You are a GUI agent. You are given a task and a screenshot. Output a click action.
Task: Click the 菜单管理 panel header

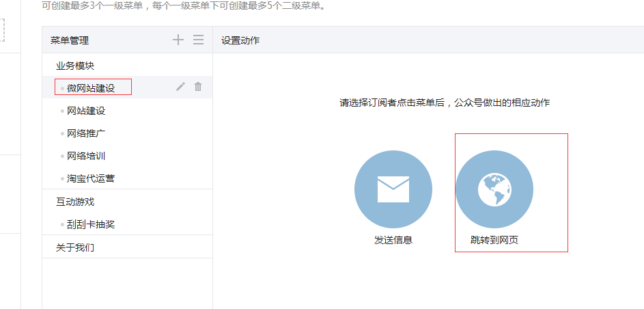click(70, 40)
